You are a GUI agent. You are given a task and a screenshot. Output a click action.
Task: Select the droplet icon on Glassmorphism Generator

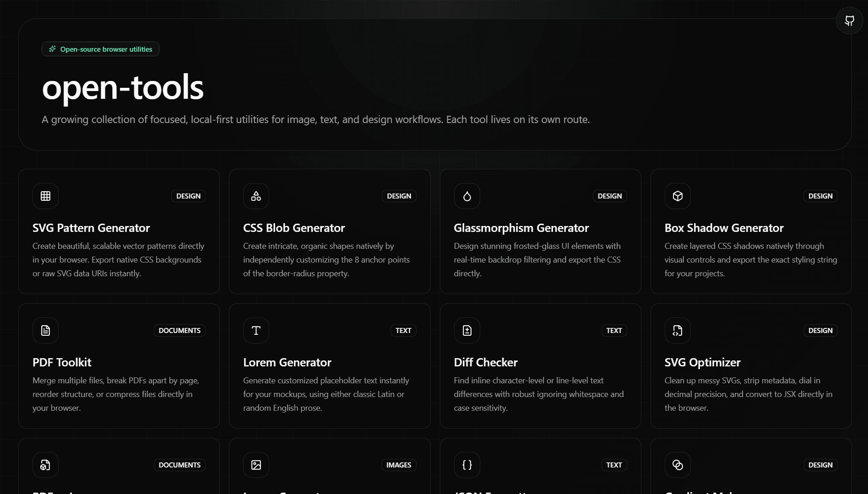[x=467, y=196]
